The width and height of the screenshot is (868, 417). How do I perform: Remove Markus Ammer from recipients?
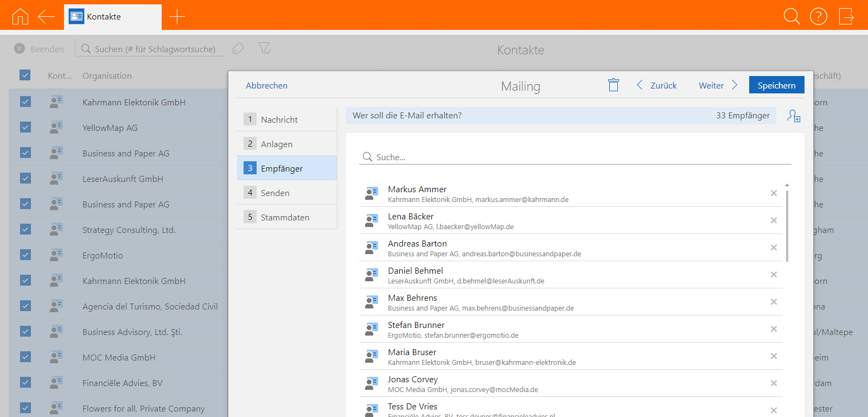pyautogui.click(x=774, y=193)
